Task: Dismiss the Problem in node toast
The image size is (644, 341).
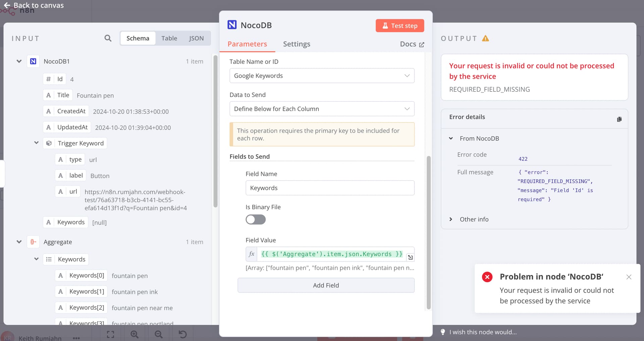Action: tap(629, 277)
